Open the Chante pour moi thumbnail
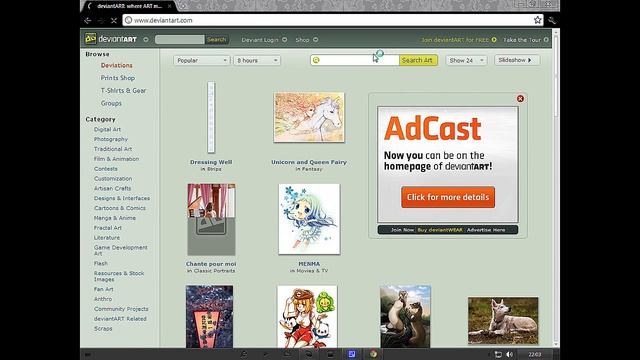The image size is (640, 360). [x=211, y=219]
